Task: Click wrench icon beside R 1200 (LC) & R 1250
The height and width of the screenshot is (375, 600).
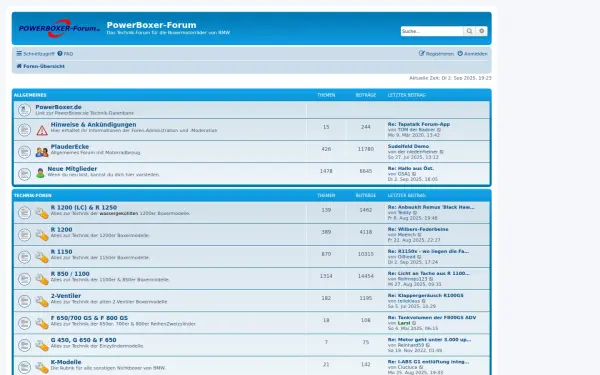Action: (x=42, y=213)
